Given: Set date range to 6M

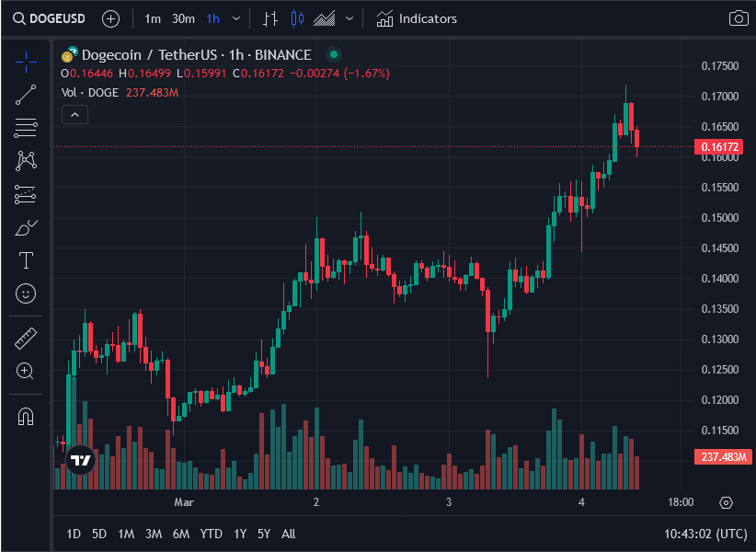Looking at the screenshot, I should point(181,534).
